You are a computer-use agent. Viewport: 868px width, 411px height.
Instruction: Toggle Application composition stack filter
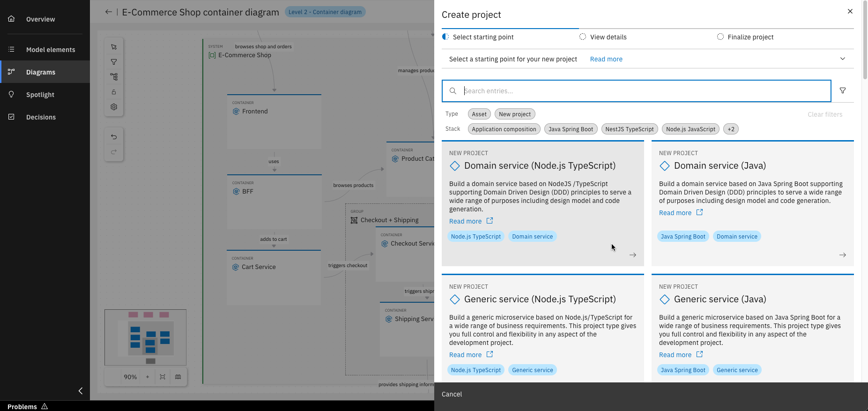tap(504, 129)
